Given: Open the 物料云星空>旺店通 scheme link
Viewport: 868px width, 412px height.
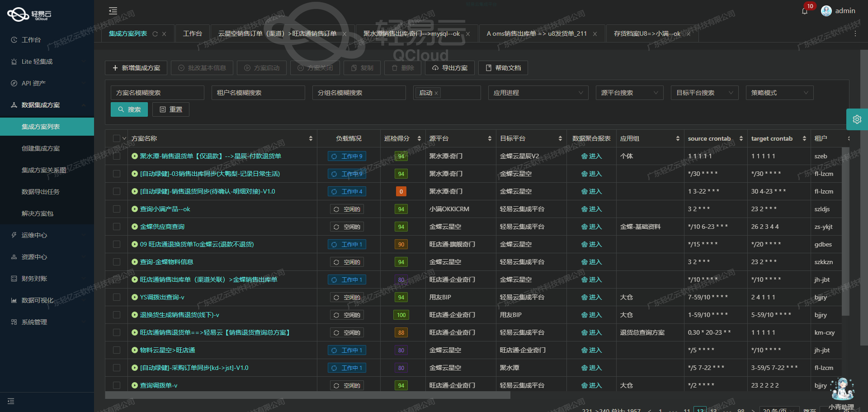Looking at the screenshot, I should coord(167,350).
